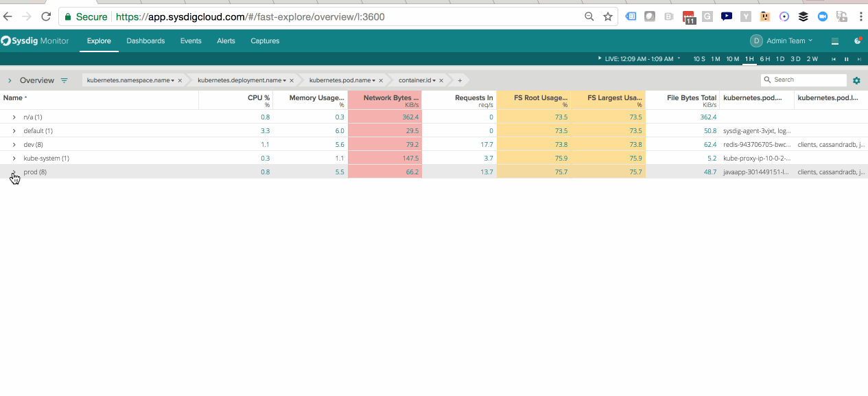
Task: Click the Zoom camera extension icon
Action: point(822,16)
